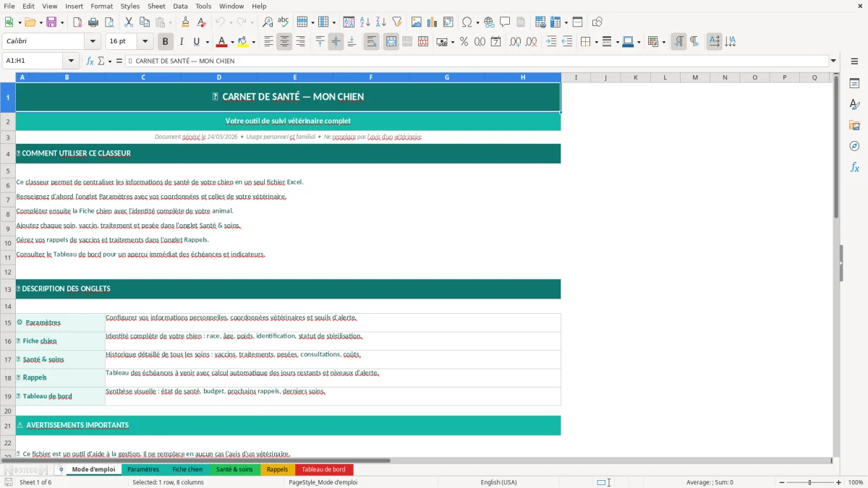The width and height of the screenshot is (868, 488).
Task: Open Find & Replace from the toolbar
Action: coord(268,22)
